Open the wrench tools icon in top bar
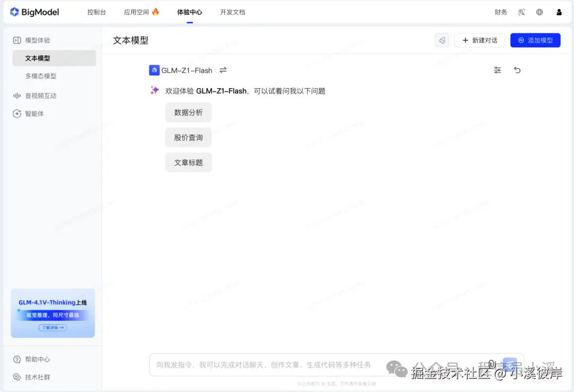574x392 pixels. 521,12
